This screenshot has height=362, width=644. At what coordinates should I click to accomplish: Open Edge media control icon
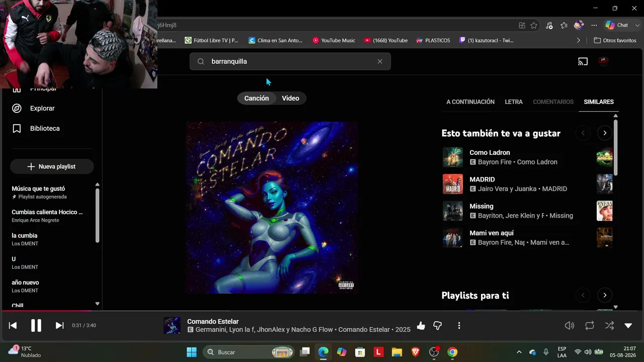point(549,25)
